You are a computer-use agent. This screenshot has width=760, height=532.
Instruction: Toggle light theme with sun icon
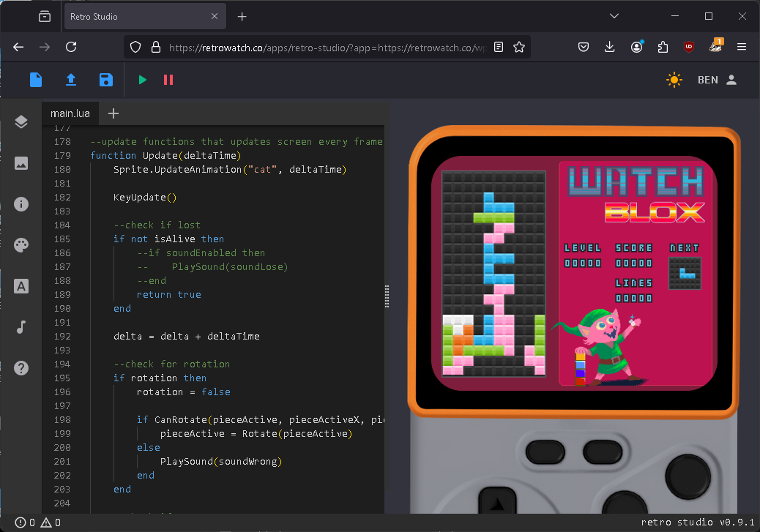pos(674,80)
